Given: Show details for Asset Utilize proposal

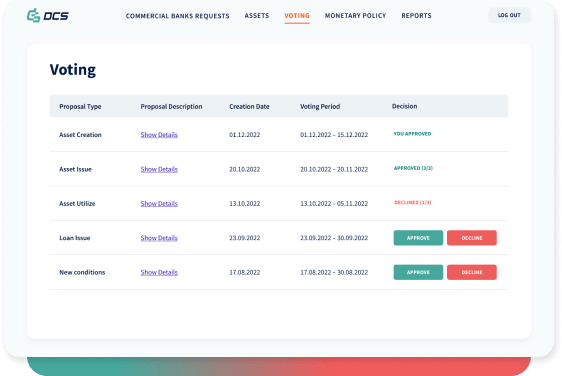Looking at the screenshot, I should click(x=159, y=204).
